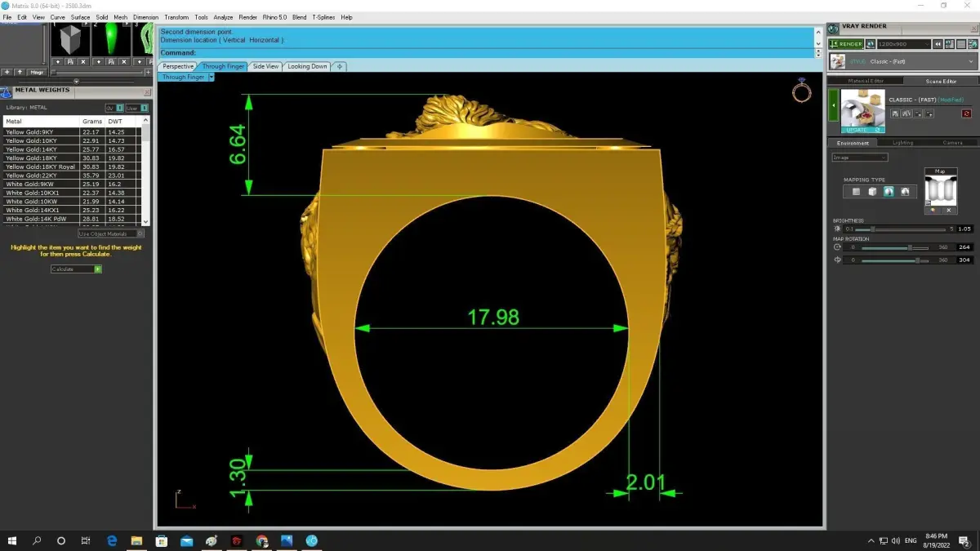The image size is (980, 551).
Task: Switch to the Looking Down viewport tab
Action: point(307,66)
